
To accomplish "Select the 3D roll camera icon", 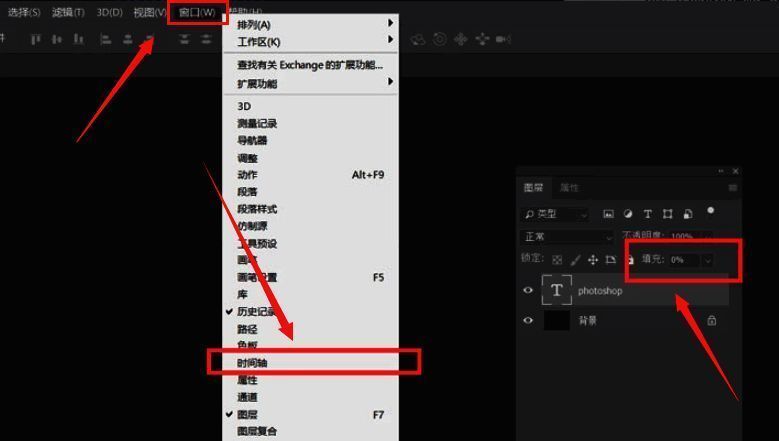I will pyautogui.click(x=440, y=39).
